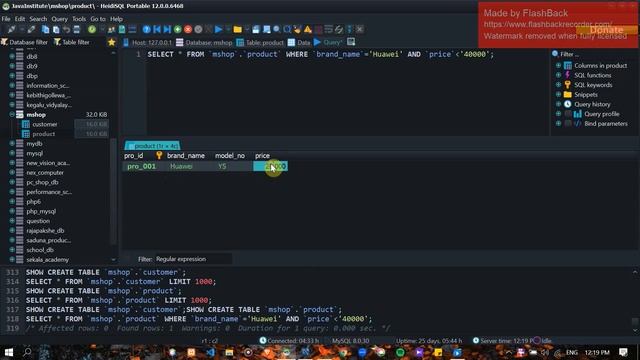The image size is (640, 360).
Task: Switch to the Table: product tab
Action: pos(260,42)
